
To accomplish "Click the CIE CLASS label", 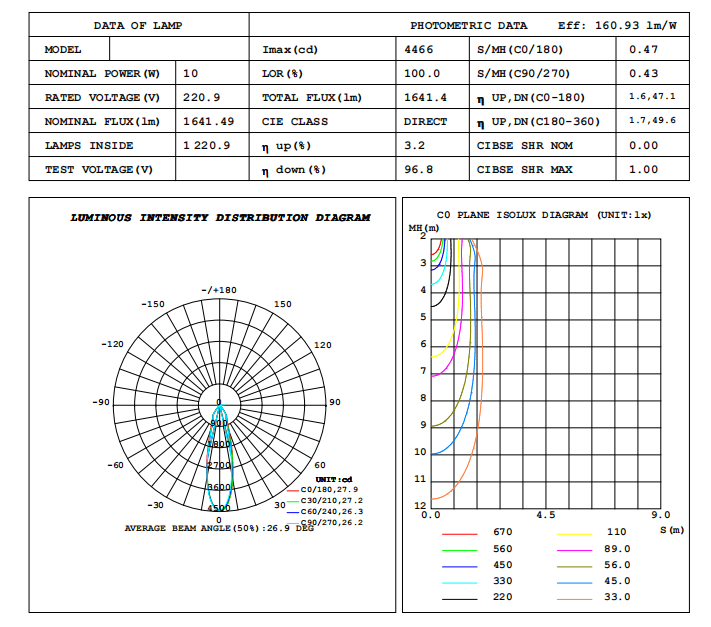I will tap(295, 122).
